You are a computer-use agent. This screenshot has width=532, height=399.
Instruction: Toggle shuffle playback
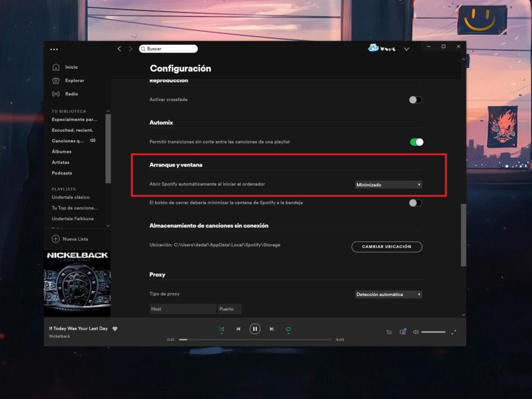(222, 329)
